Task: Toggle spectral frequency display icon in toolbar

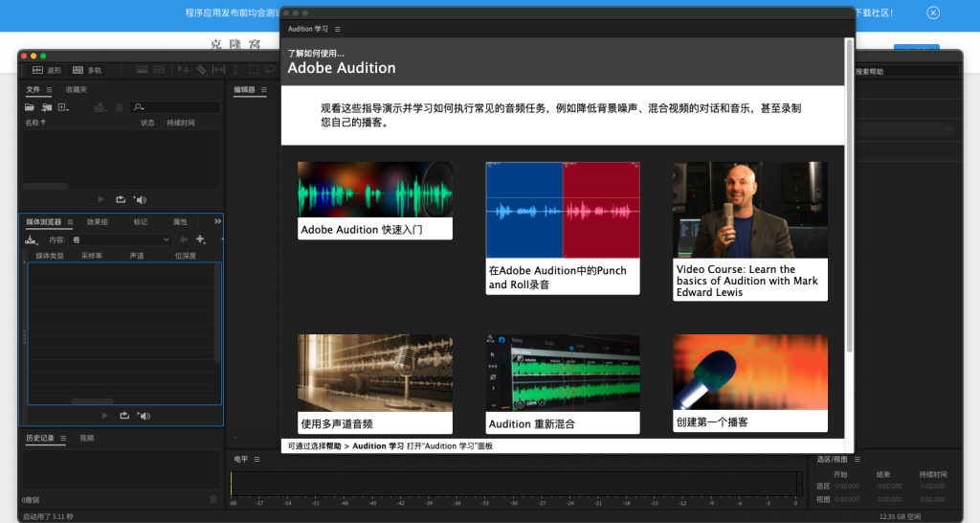Action: [143, 70]
